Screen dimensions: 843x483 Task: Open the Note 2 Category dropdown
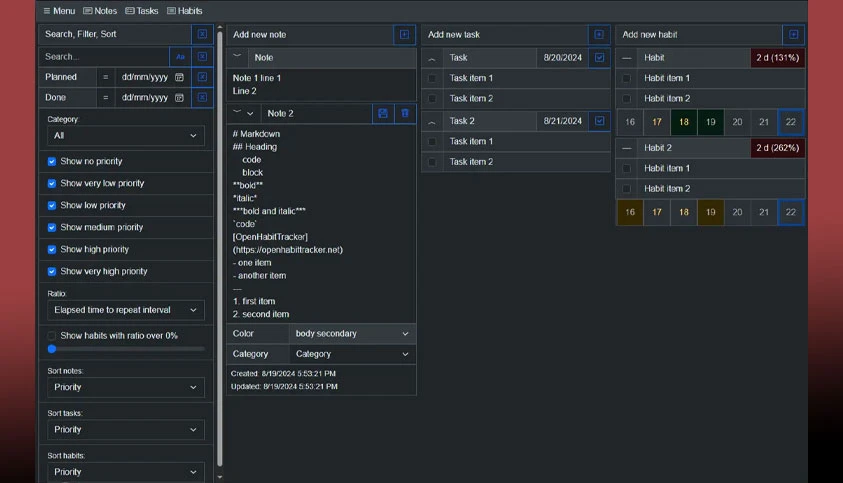click(x=352, y=354)
